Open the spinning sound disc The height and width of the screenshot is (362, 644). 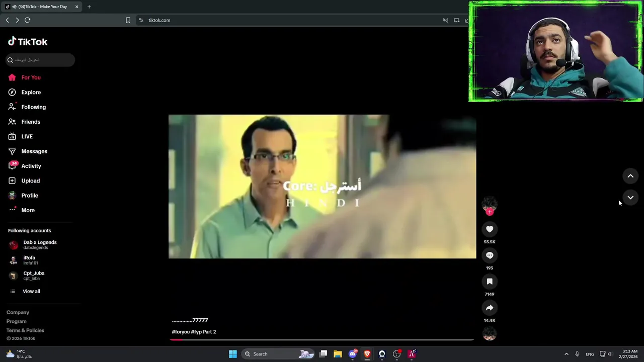490,333
